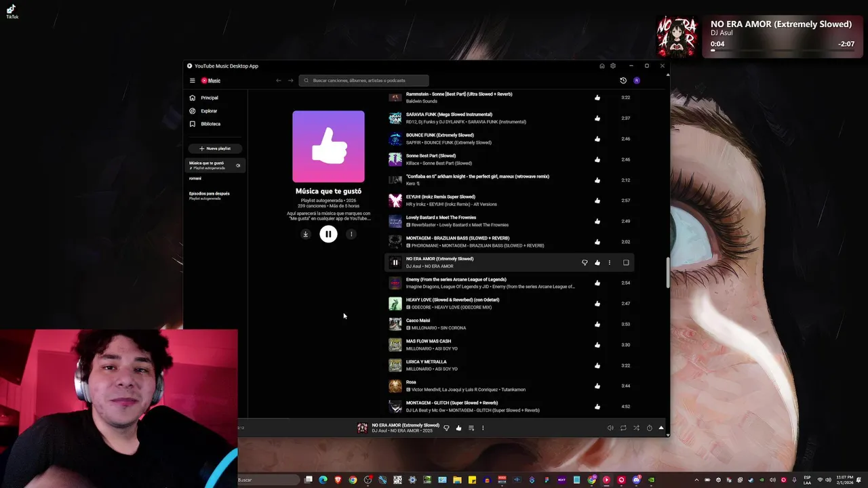Open DJ Asul artist link in player bar

378,431
